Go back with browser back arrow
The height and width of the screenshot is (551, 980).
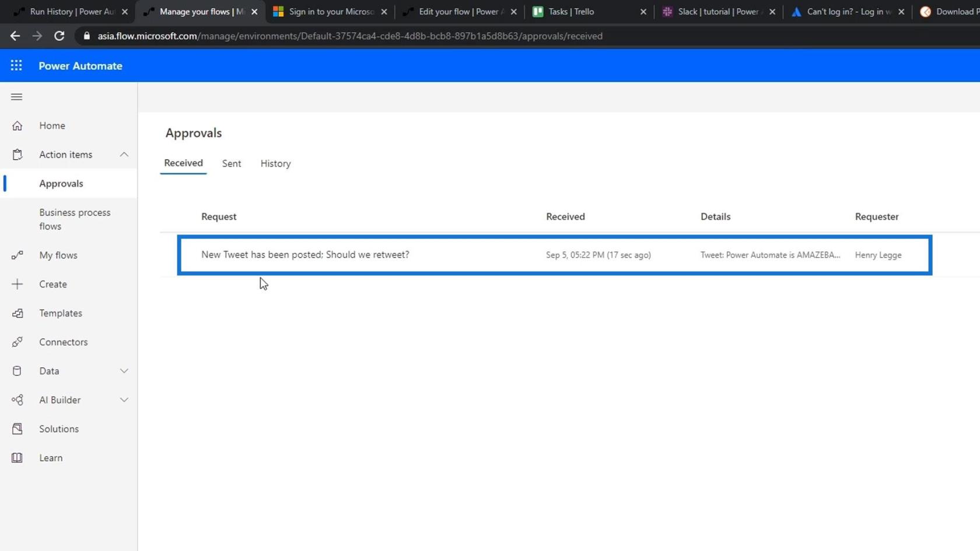point(15,36)
